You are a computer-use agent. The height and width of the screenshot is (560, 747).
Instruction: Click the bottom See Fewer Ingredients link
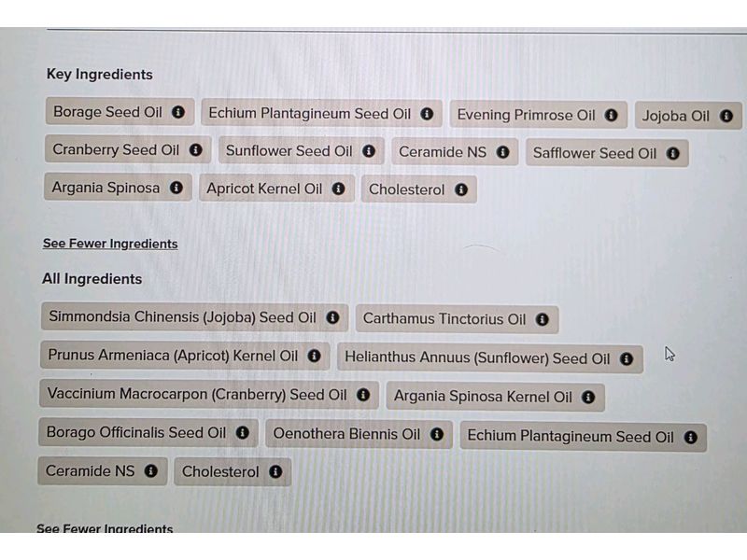pyautogui.click(x=105, y=529)
